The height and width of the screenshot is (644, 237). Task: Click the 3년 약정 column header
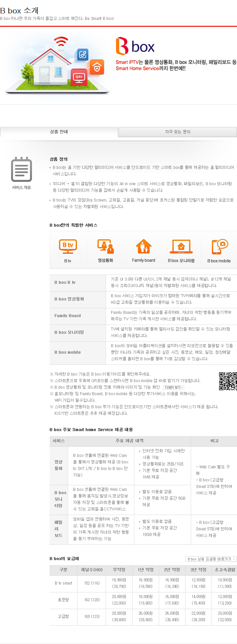click(x=198, y=570)
